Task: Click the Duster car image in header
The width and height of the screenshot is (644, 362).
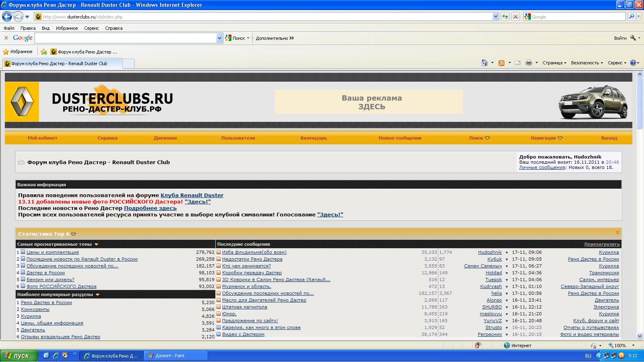Action: (593, 102)
